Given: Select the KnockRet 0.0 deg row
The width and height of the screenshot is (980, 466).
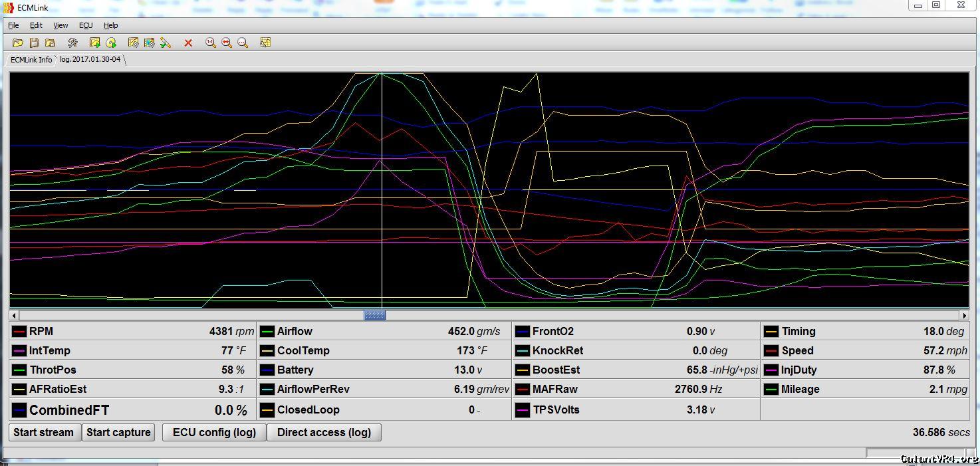Looking at the screenshot, I should (636, 350).
